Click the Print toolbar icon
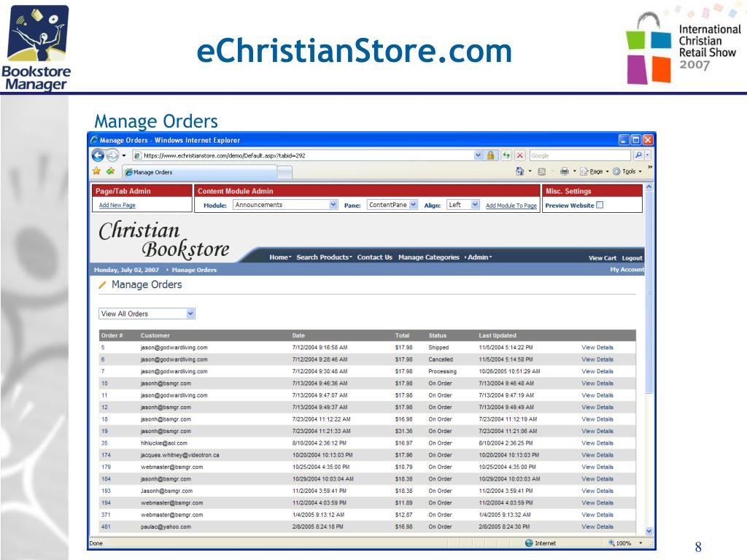The width and height of the screenshot is (747, 560). pyautogui.click(x=565, y=171)
